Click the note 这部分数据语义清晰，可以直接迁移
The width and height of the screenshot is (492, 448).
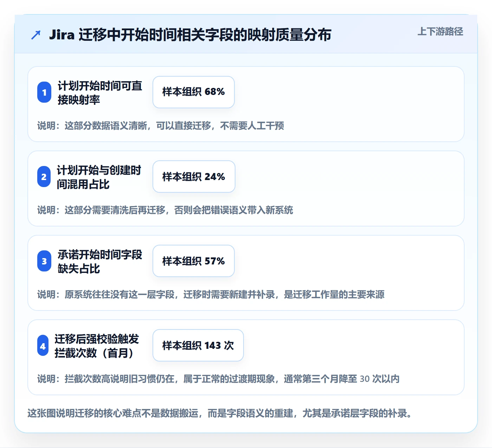161,126
